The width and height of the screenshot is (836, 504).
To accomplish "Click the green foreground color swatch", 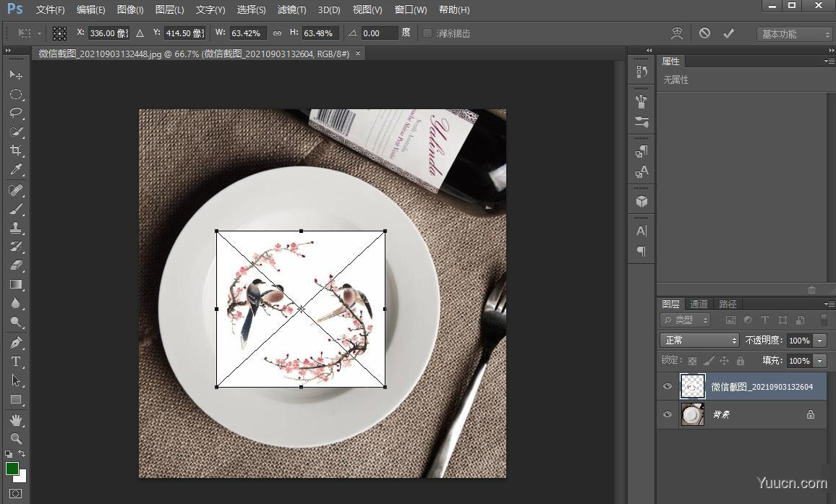I will click(12, 469).
